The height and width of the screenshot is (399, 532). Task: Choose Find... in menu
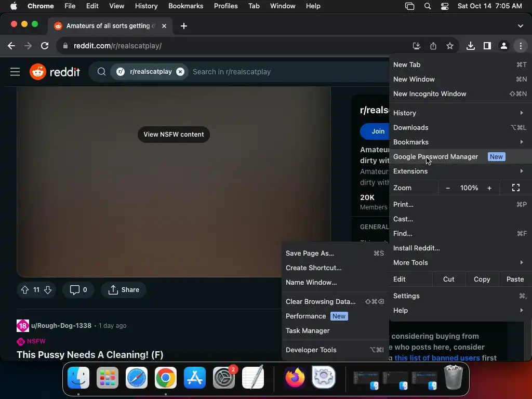pyautogui.click(x=460, y=234)
